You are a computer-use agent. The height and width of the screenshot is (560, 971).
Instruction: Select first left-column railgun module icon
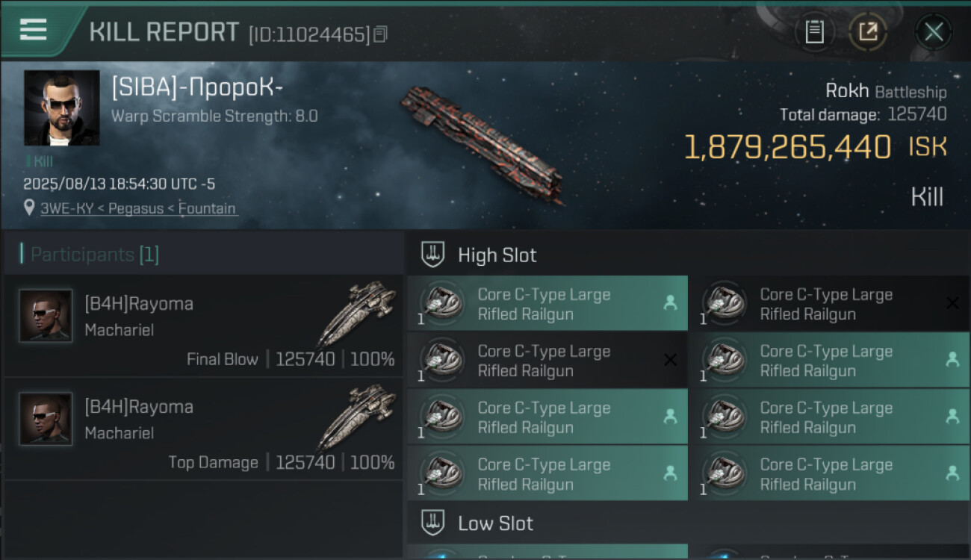point(442,304)
